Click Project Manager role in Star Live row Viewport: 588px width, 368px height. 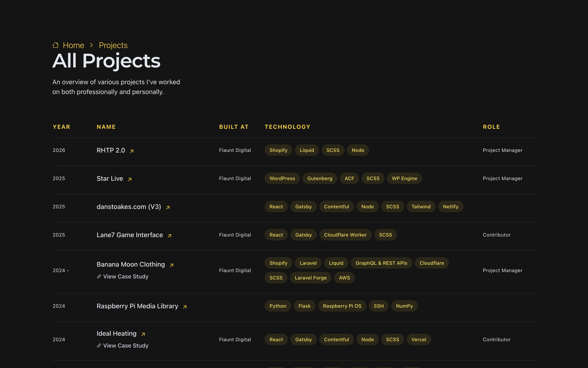click(502, 178)
